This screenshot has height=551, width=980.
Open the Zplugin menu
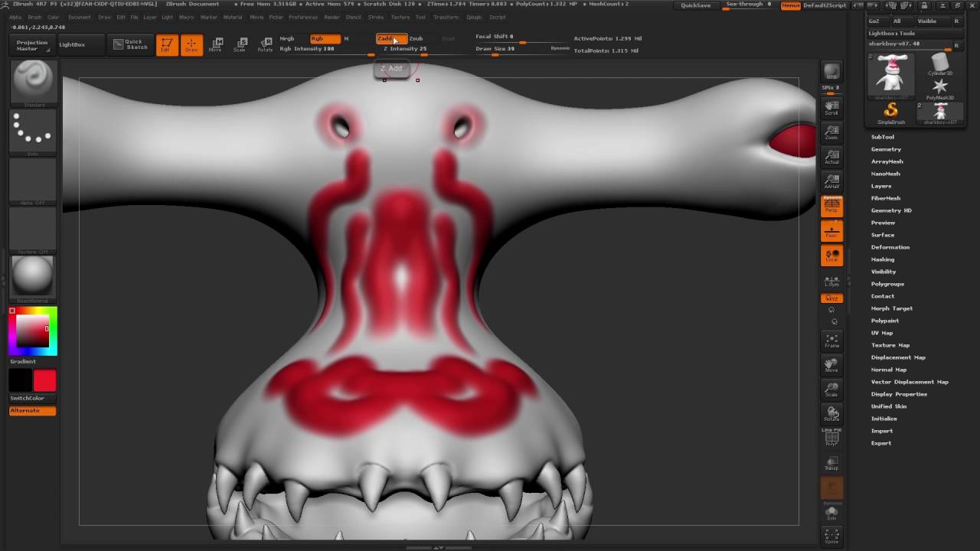point(474,17)
